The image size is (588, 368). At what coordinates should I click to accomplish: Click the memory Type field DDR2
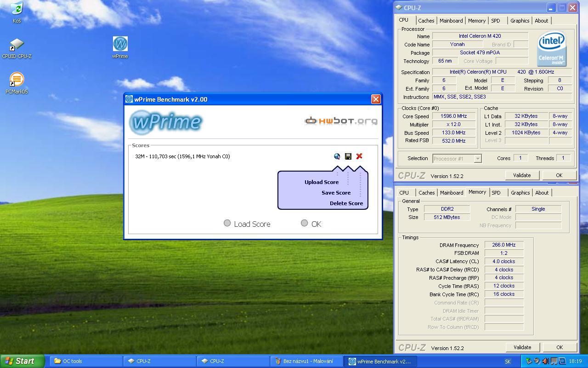click(447, 209)
